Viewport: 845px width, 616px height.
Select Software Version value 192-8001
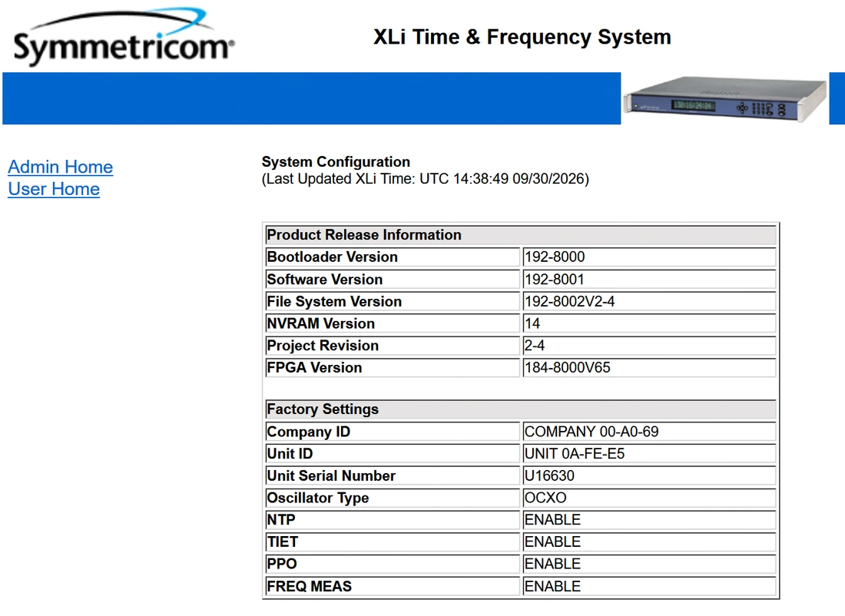click(x=555, y=279)
